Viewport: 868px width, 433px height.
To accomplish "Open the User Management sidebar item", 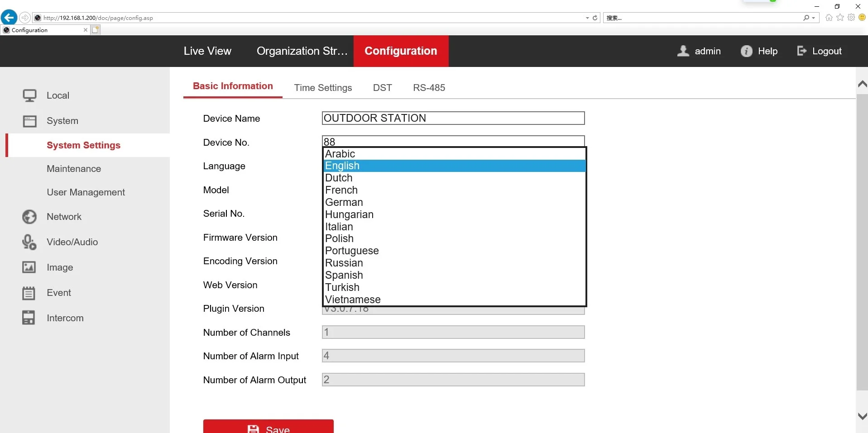I will pyautogui.click(x=86, y=192).
